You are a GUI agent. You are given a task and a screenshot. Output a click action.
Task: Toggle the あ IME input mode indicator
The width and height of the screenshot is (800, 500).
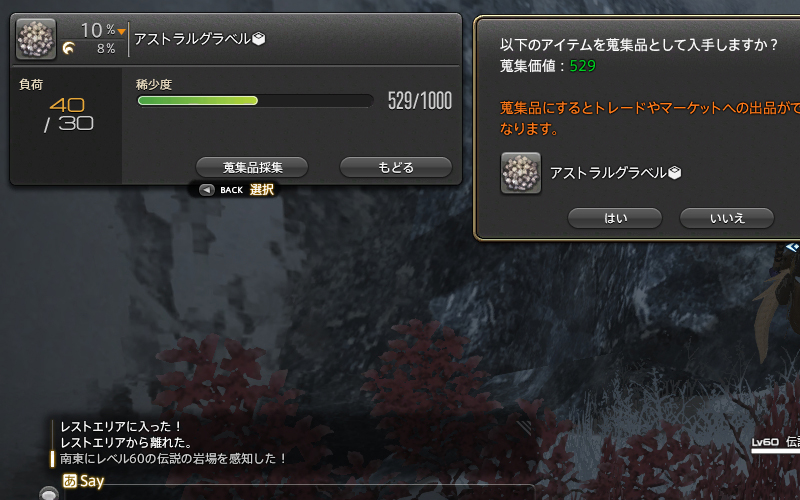pos(70,481)
